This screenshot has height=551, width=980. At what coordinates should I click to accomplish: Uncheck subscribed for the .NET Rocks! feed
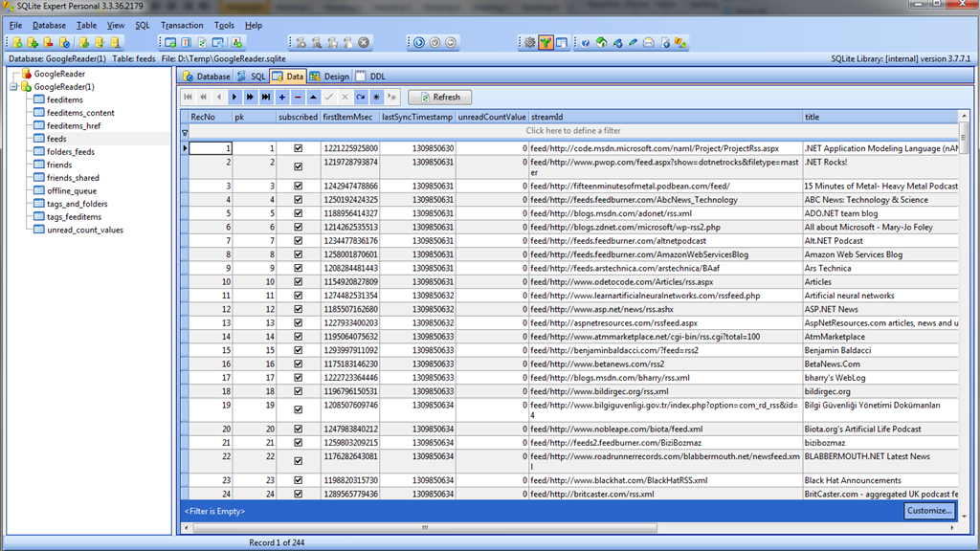tap(300, 166)
